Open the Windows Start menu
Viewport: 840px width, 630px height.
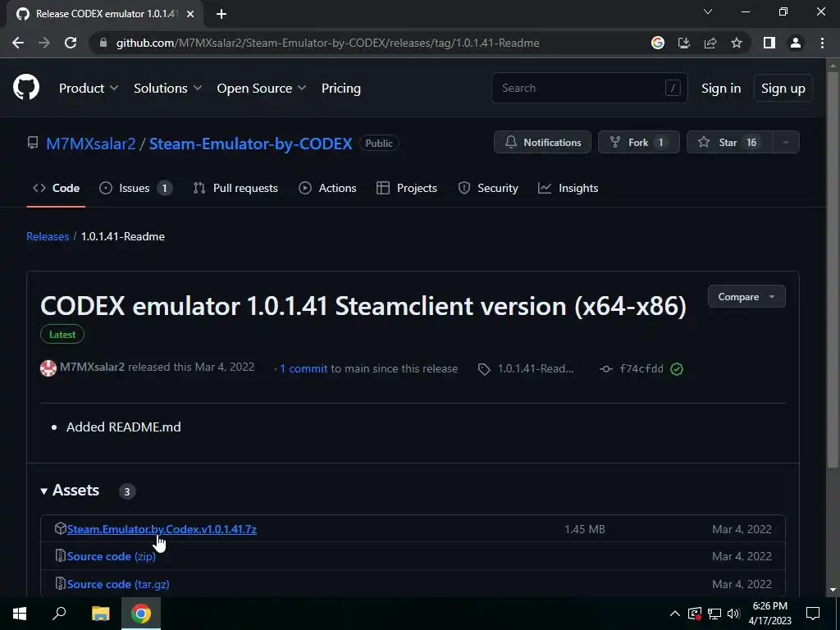[20, 614]
